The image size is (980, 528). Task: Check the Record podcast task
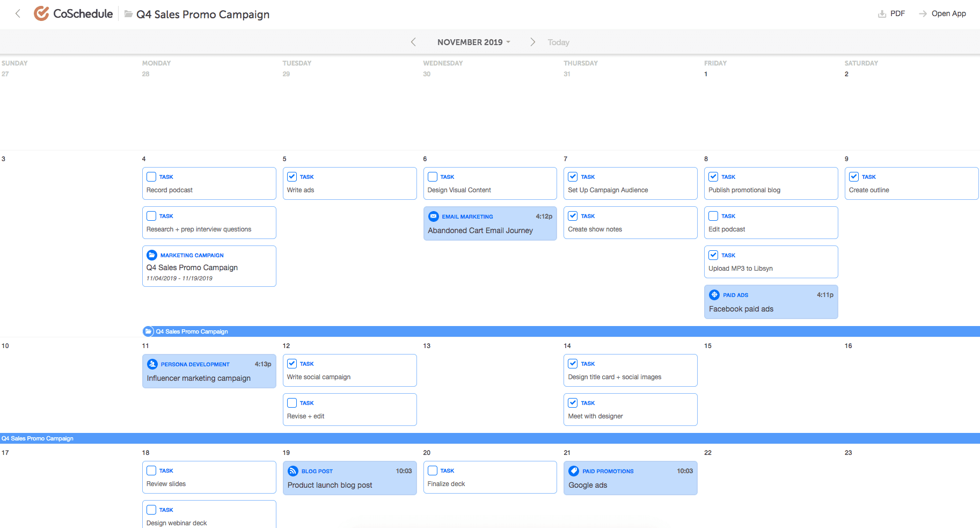151,177
